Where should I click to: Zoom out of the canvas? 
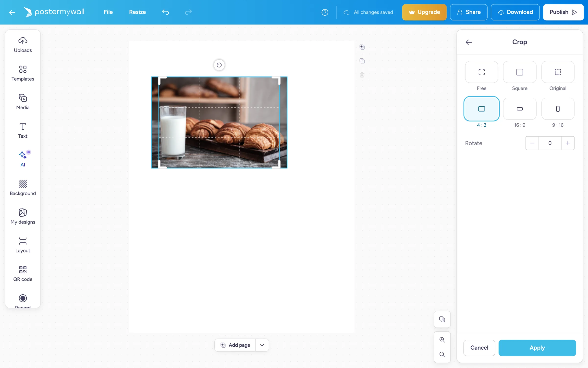tap(442, 355)
